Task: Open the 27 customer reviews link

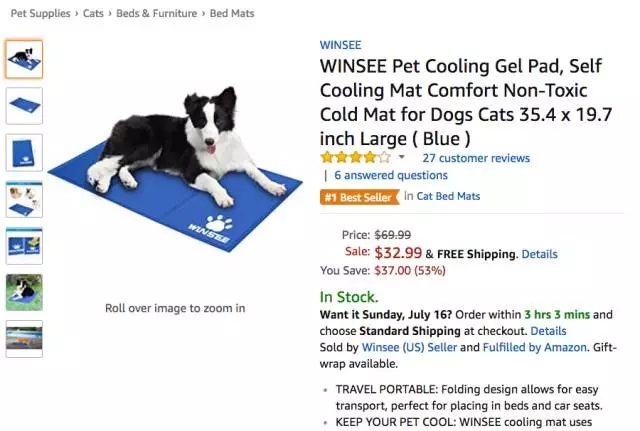Action: 476,158
